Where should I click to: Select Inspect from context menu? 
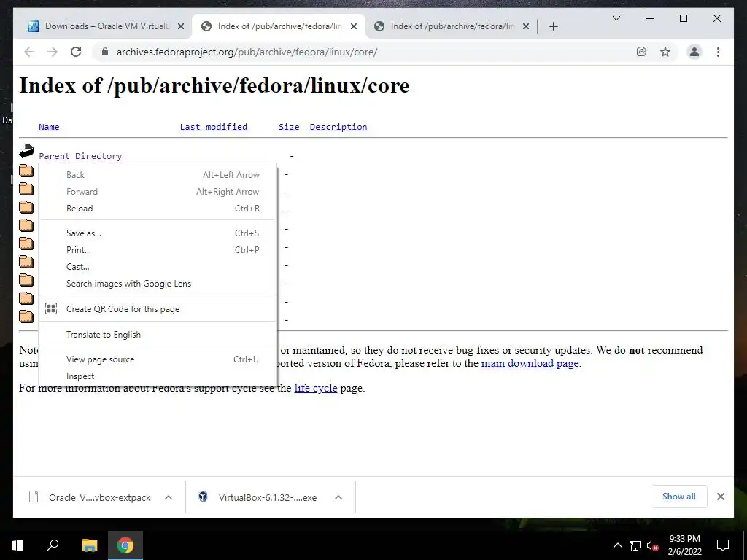[x=158, y=376]
